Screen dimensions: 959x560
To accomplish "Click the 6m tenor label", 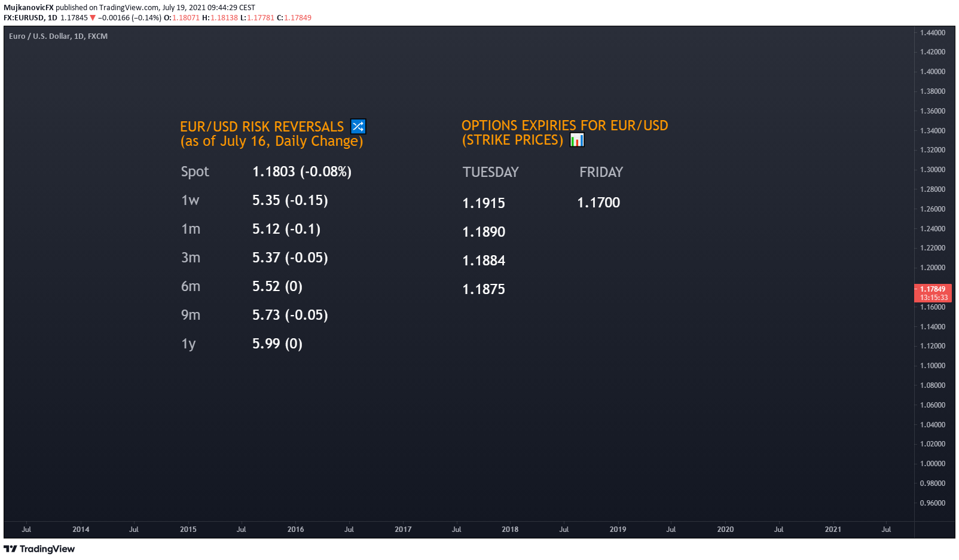I will [191, 286].
